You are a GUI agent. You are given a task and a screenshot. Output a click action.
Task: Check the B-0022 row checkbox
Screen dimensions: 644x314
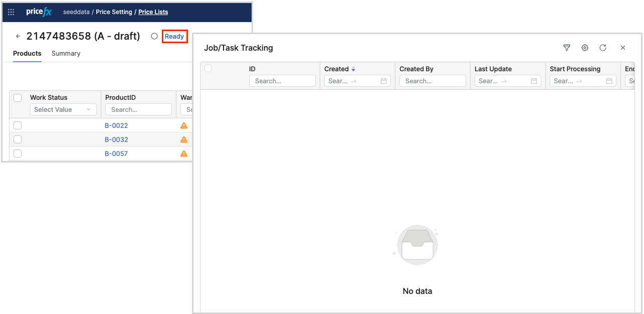18,125
